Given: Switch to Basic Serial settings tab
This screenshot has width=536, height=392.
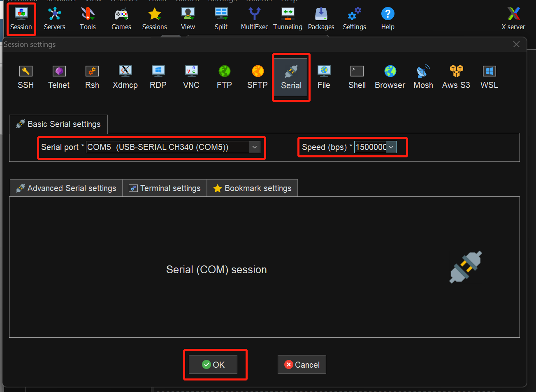Looking at the screenshot, I should click(58, 124).
